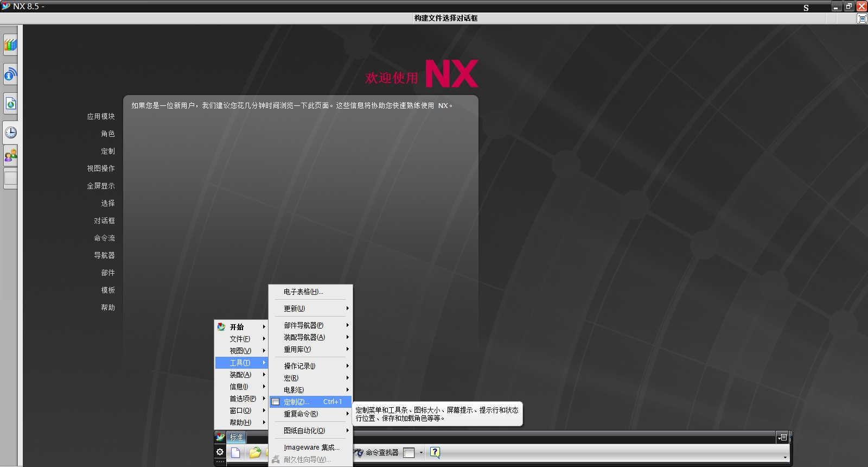Screen dimensions: 868x467
Task: Open the 电影(E) submenu
Action: (x=310, y=390)
